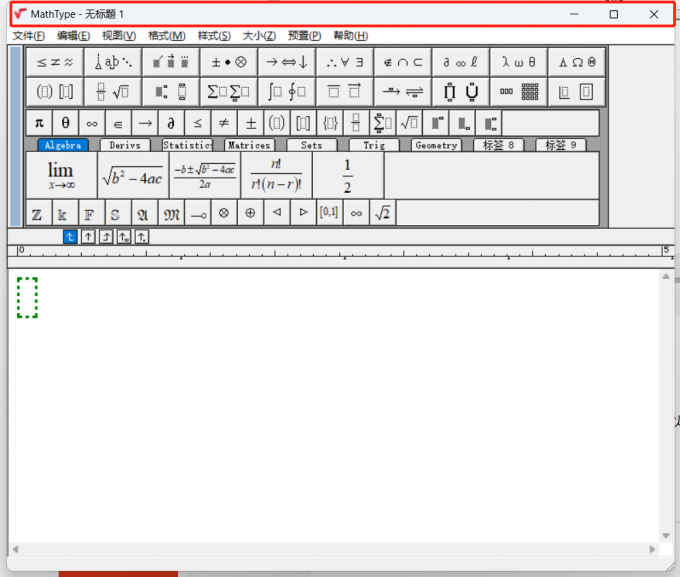Image resolution: width=680 pixels, height=577 pixels.
Task: Insert the pi symbol from the small bar
Action: [x=39, y=123]
